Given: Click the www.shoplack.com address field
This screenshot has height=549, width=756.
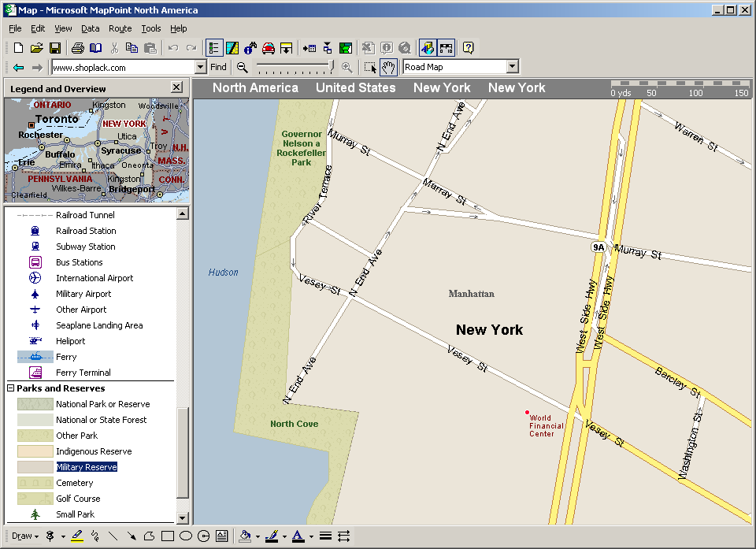Looking at the screenshot, I should click(124, 68).
